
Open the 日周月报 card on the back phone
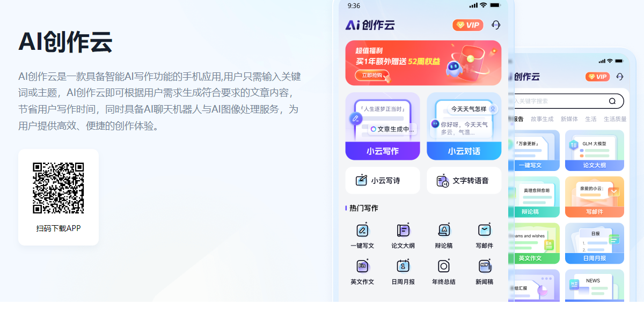(x=595, y=243)
